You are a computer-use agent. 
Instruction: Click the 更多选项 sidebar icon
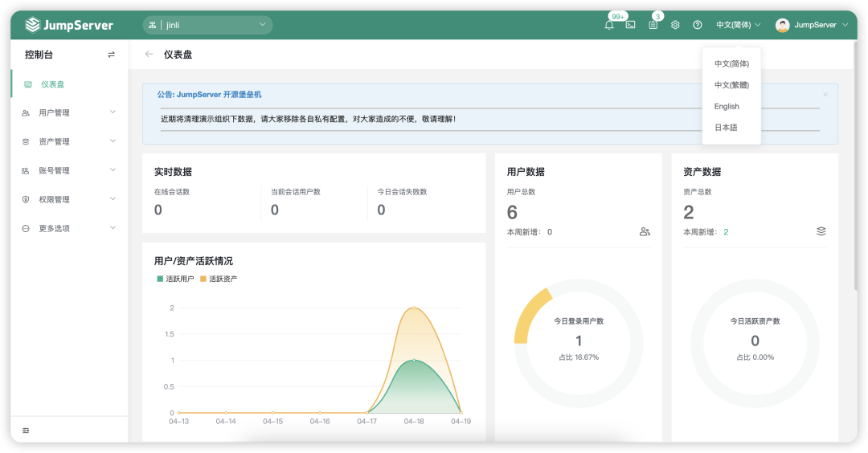tap(26, 228)
